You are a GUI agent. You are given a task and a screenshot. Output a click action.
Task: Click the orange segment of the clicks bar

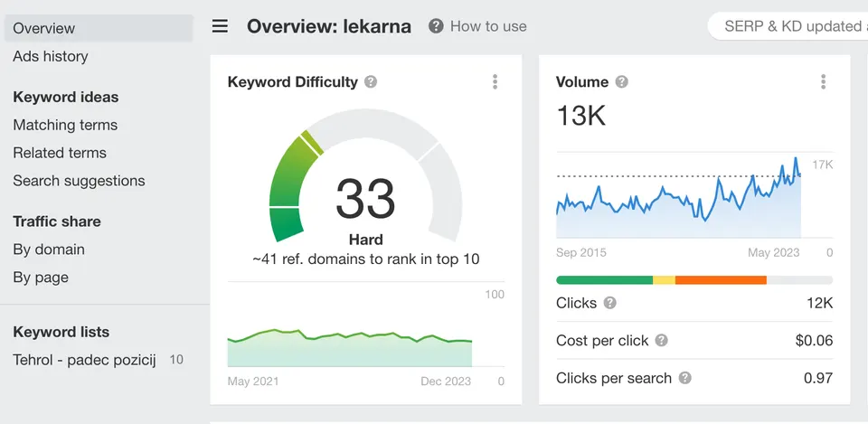coord(721,280)
